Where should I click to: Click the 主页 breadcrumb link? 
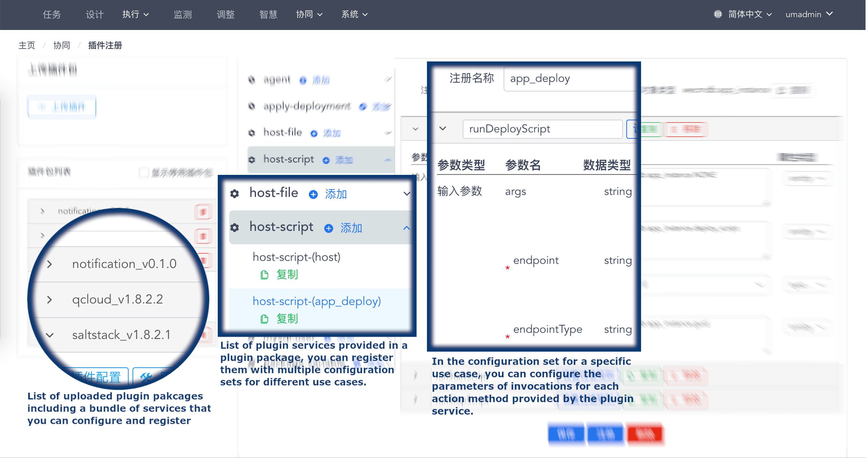(26, 45)
